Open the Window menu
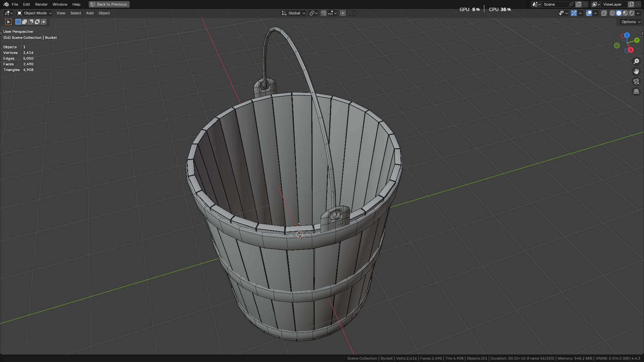The height and width of the screenshot is (362, 644). 60,4
